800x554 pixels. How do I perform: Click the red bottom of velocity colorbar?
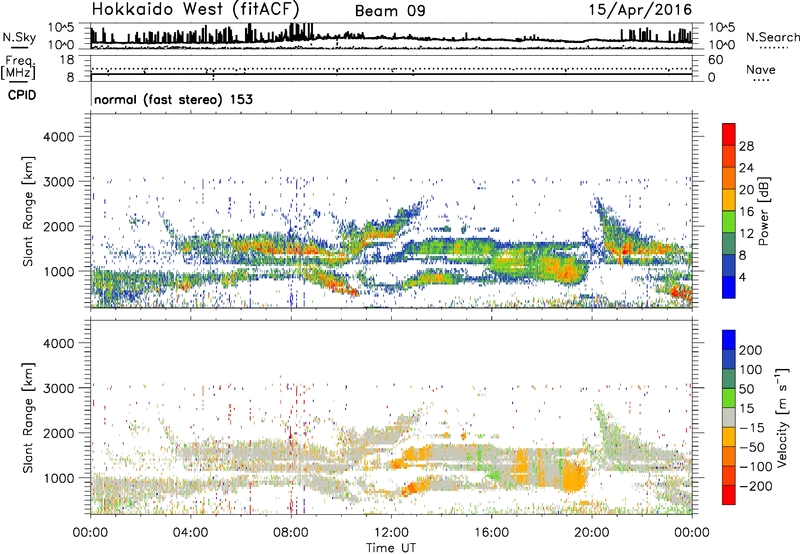[729, 495]
